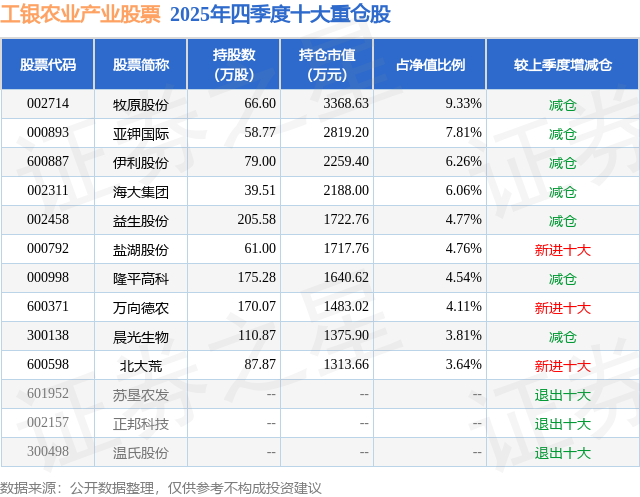Click stock code 600887

[x=48, y=162]
